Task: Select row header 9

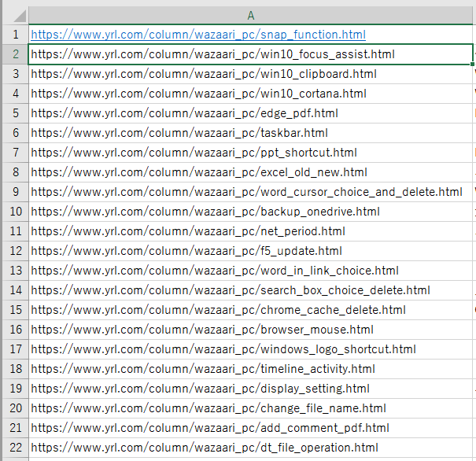Action: [16, 192]
